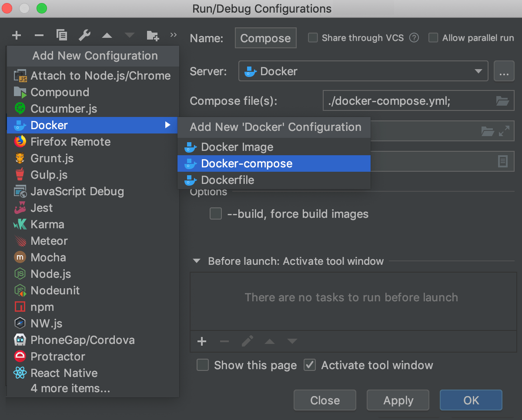The height and width of the screenshot is (420, 522).
Task: Uncheck Activate tool window checkbox
Action: (310, 365)
